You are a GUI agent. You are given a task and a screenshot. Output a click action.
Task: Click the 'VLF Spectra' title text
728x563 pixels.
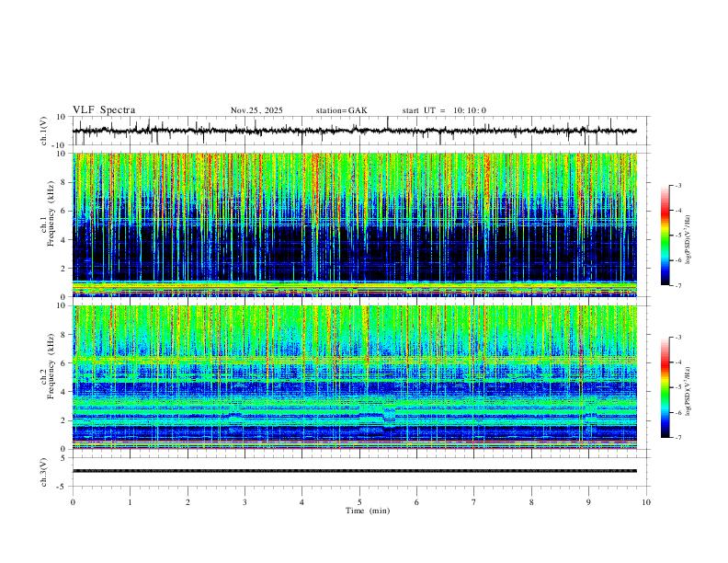point(104,110)
